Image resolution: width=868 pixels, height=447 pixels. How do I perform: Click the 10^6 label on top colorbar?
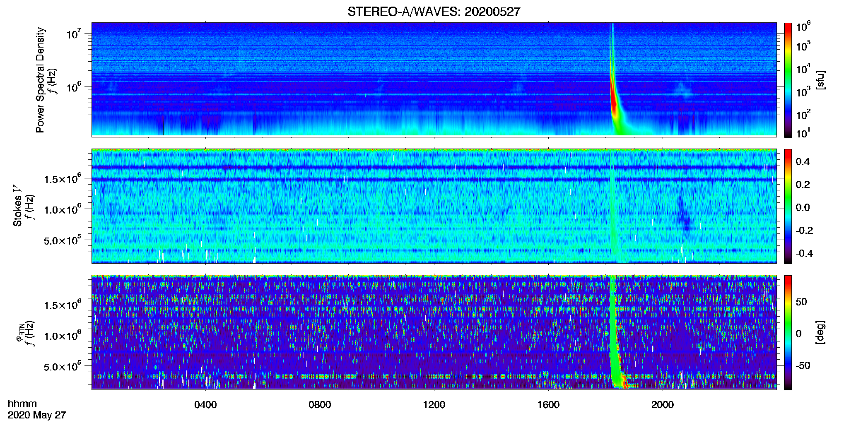pyautogui.click(x=803, y=26)
